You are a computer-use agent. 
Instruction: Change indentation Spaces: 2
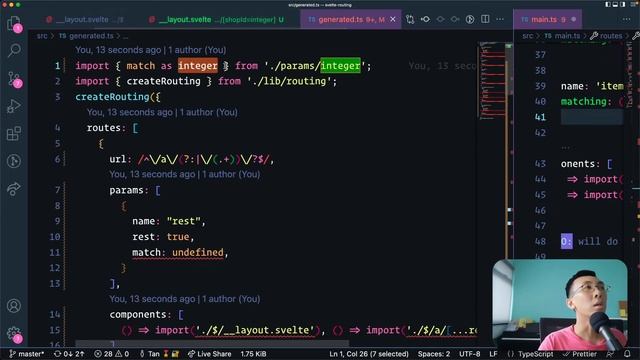click(434, 354)
